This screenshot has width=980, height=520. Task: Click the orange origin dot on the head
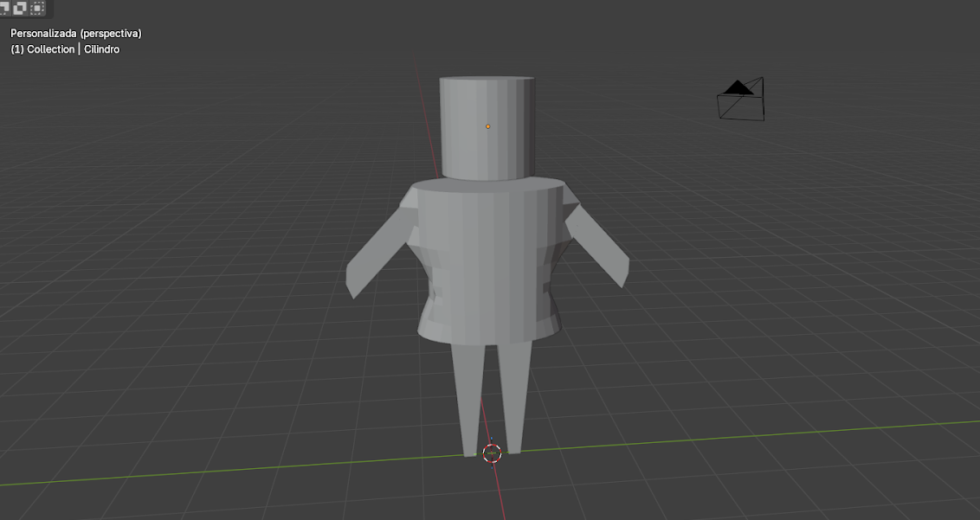pyautogui.click(x=487, y=126)
